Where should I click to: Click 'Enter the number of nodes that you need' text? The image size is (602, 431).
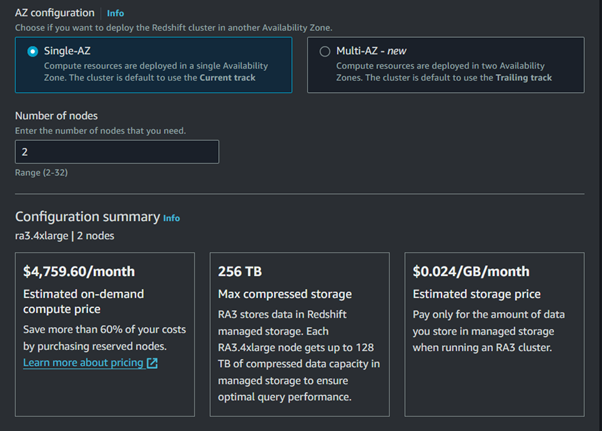(x=100, y=131)
